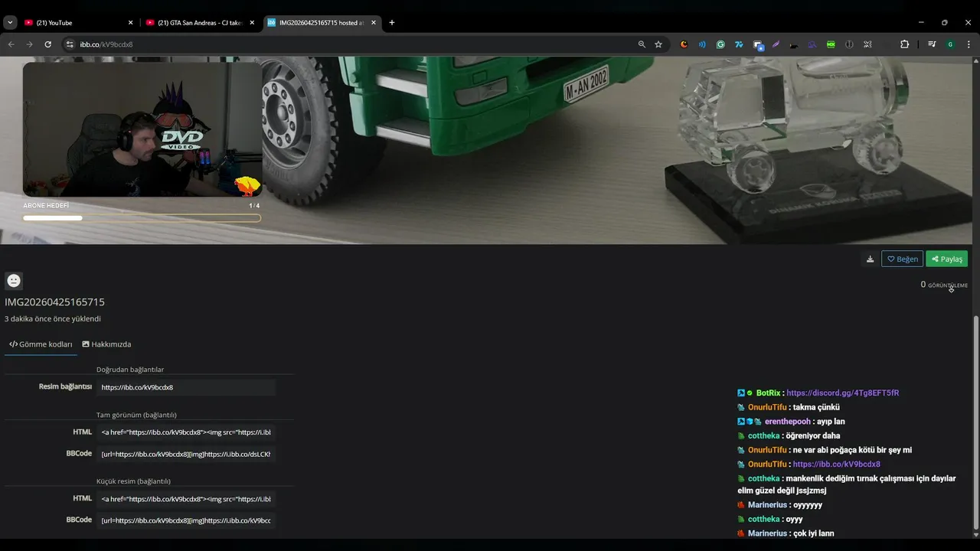The image size is (980, 551).
Task: Open the purple magnifier extension icon
Action: [812, 44]
